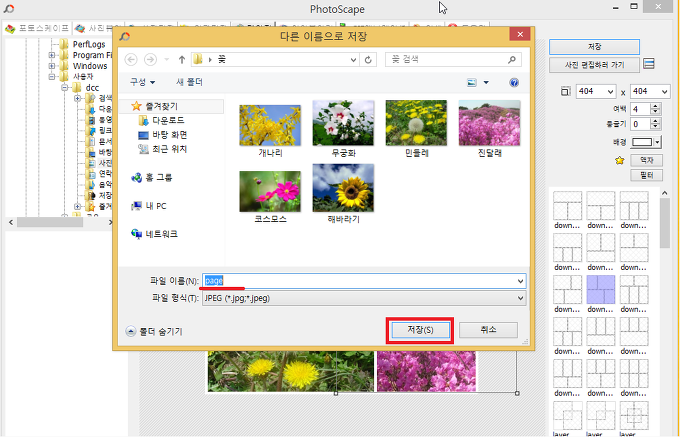Create a folder with 새 폴더

click(189, 82)
